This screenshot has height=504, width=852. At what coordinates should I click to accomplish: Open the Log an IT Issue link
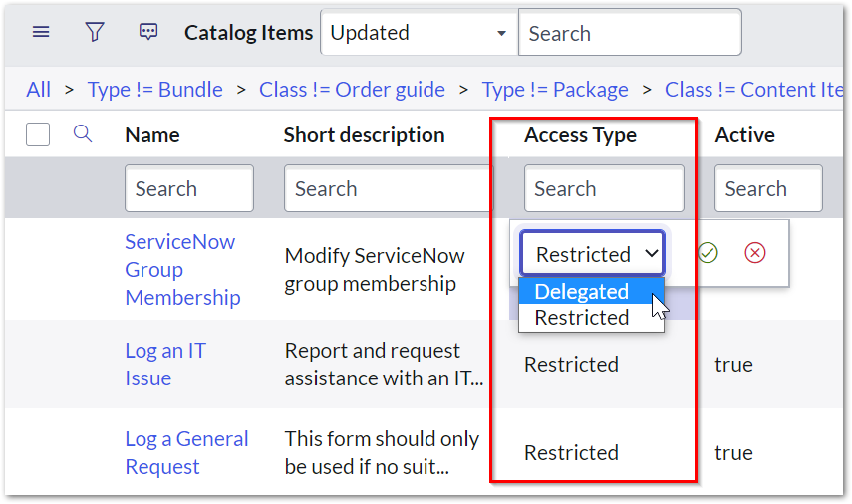165,364
